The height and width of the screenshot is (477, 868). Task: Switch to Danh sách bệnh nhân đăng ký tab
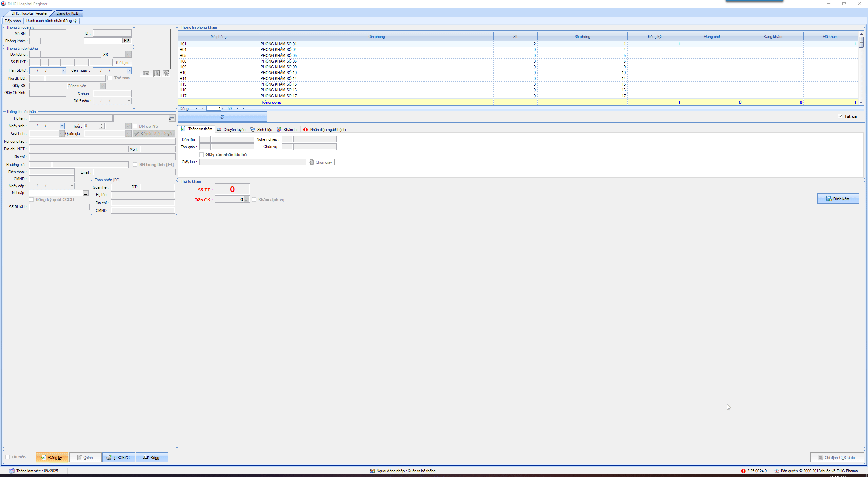tap(52, 21)
